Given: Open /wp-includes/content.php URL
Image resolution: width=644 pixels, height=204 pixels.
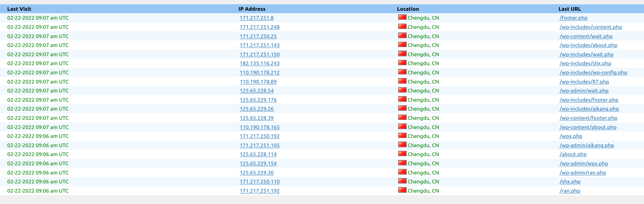Looking at the screenshot, I should coord(591,27).
